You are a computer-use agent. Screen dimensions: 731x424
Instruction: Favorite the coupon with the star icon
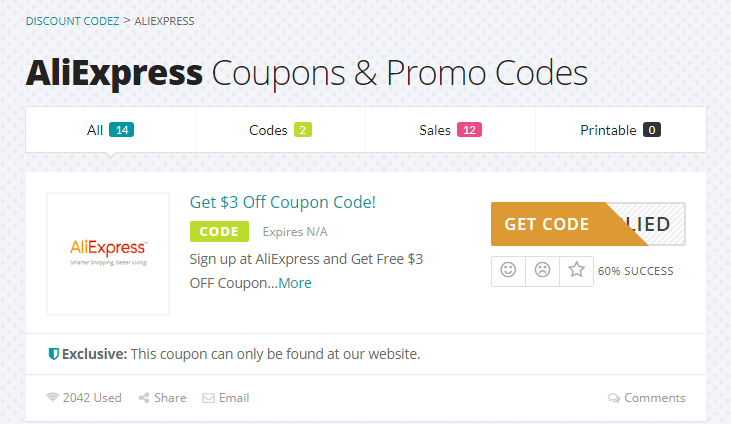576,270
